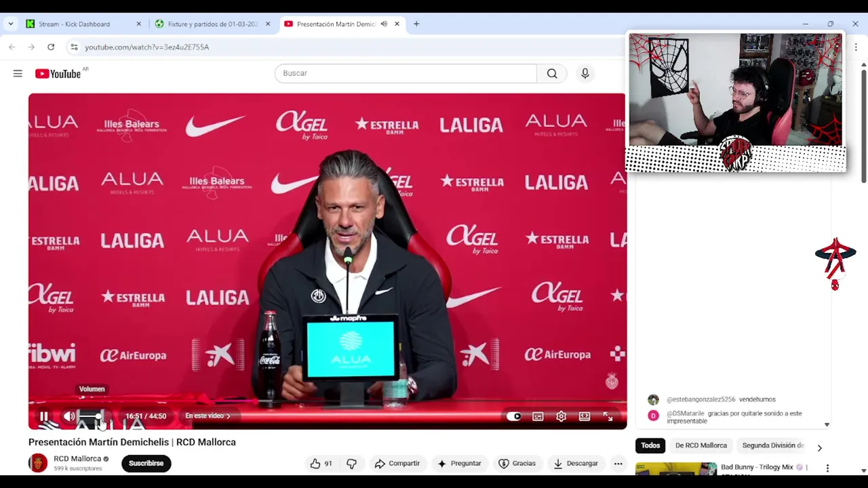Viewport: 868px width, 488px height.
Task: Dislike the video with thumbs down
Action: coord(351,464)
